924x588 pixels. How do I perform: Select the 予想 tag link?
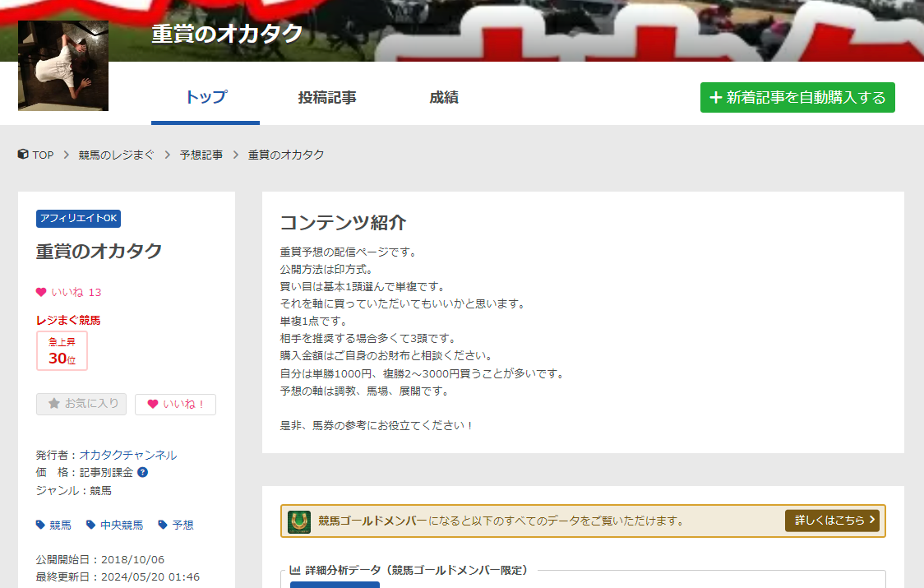(182, 525)
